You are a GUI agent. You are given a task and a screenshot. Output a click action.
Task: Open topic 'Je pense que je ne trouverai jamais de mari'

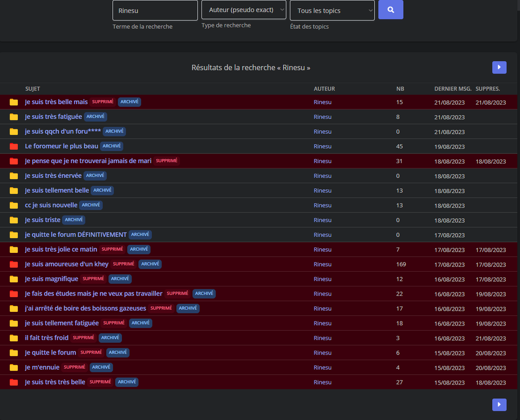pos(88,161)
